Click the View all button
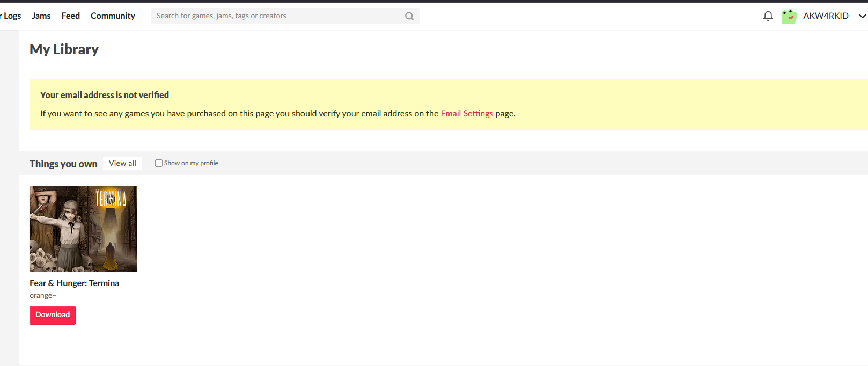Screen dimensions: 868x366 122,163
